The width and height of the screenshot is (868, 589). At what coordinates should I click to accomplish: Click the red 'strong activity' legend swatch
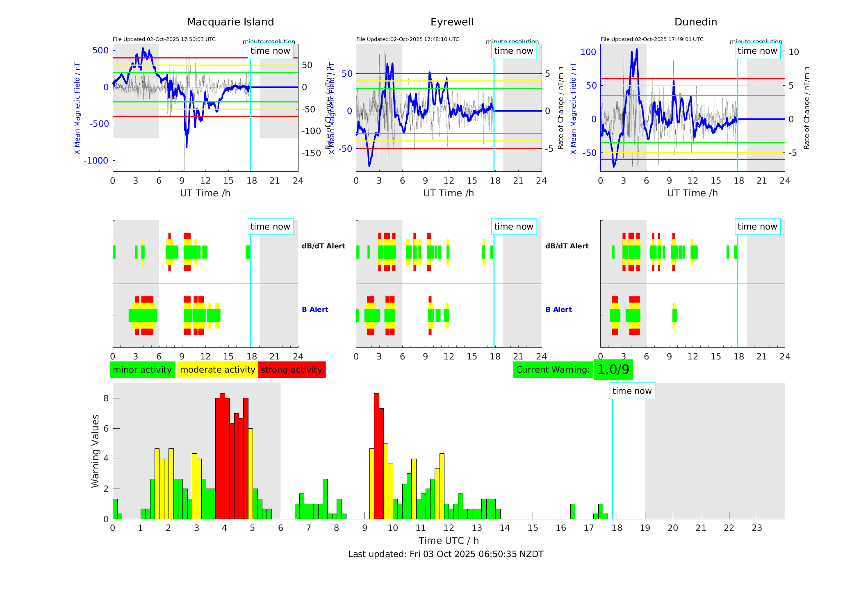292,370
